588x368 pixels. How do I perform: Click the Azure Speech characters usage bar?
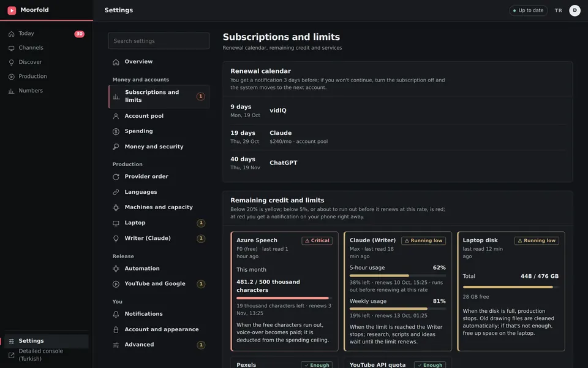284,298
